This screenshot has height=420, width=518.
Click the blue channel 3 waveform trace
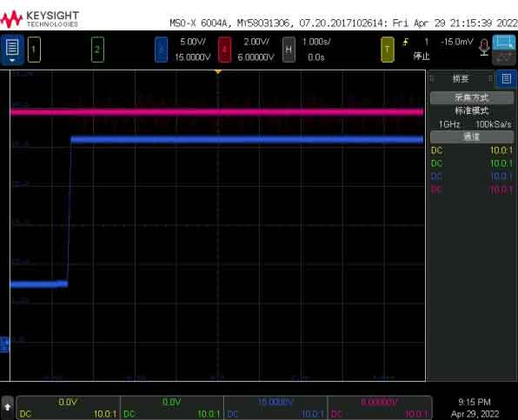tap(247, 140)
